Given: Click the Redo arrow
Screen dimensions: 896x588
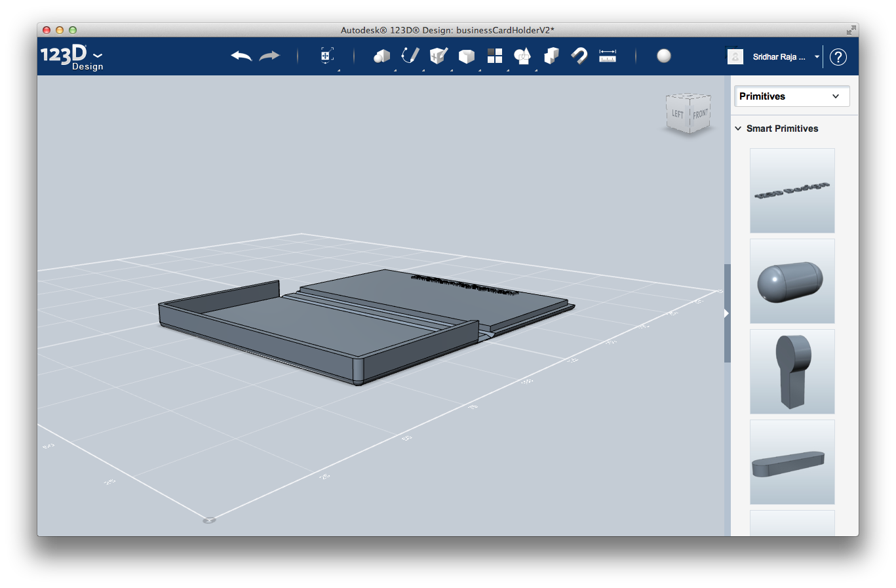Looking at the screenshot, I should pyautogui.click(x=269, y=56).
